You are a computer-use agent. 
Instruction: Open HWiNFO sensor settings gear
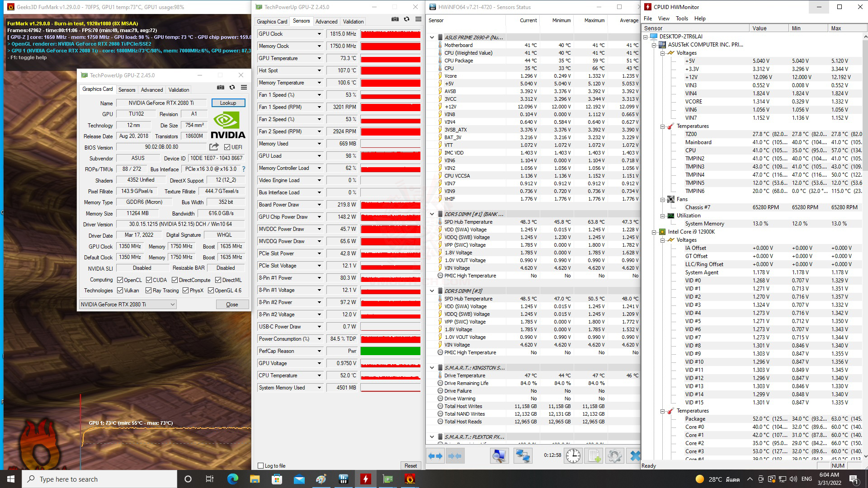pos(614,455)
